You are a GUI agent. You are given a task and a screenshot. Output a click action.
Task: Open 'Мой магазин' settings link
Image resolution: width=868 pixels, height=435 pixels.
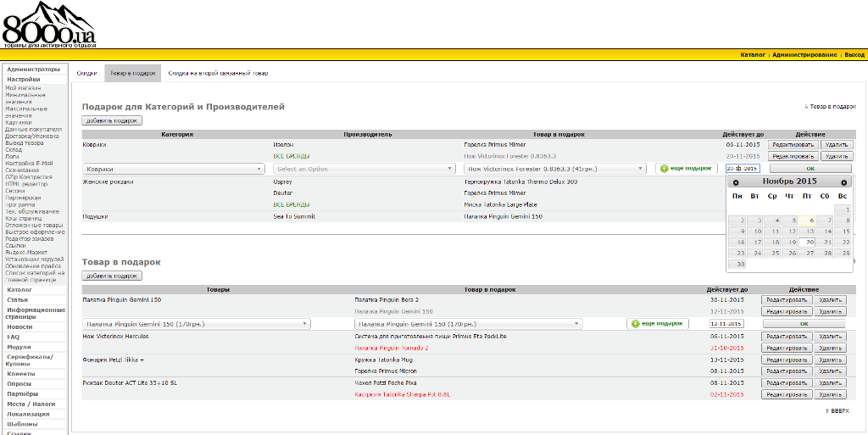click(23, 88)
